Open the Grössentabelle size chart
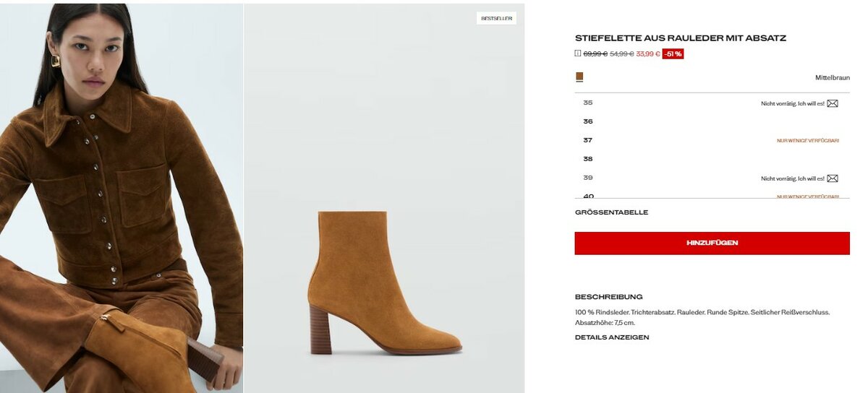 611,212
